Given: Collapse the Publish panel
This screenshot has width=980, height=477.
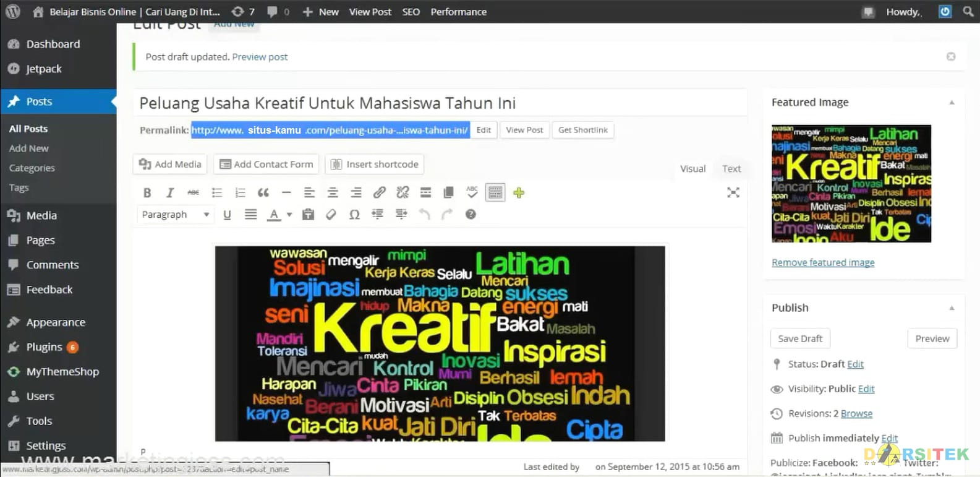Looking at the screenshot, I should tap(952, 308).
